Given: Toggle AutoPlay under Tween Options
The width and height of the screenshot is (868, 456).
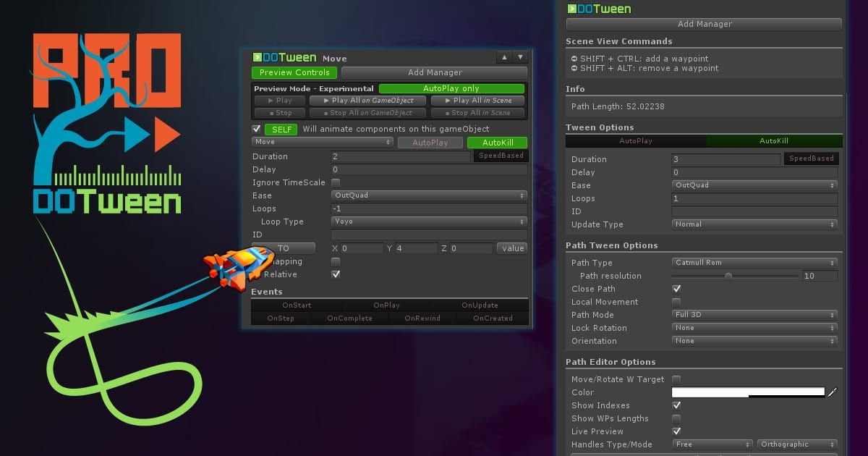Looking at the screenshot, I should (x=636, y=141).
